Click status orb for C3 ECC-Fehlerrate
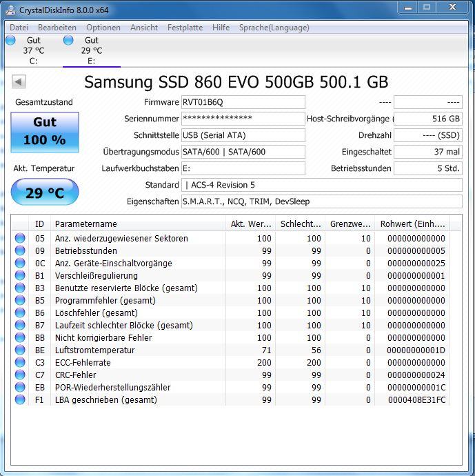Screen dimensions: 475x476 pyautogui.click(x=20, y=362)
